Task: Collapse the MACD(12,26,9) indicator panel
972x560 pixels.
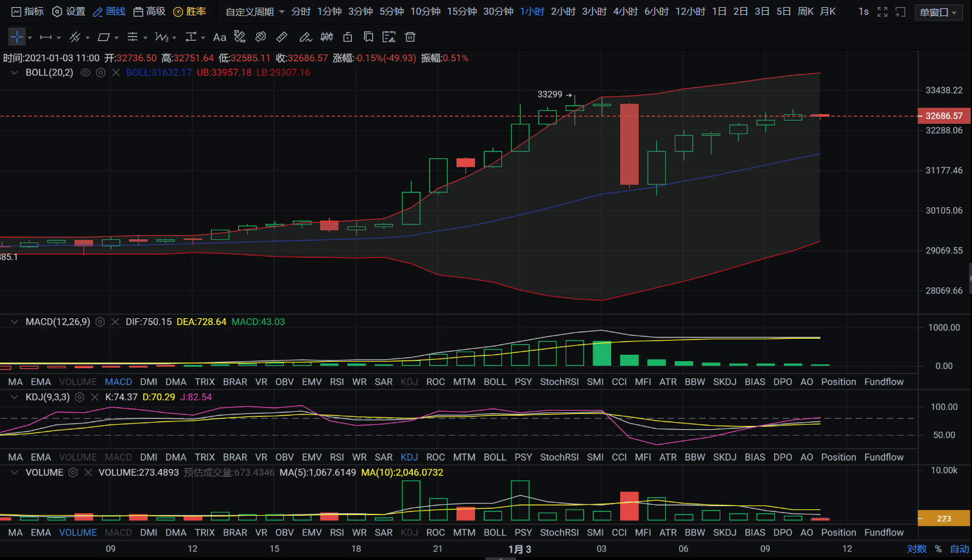Action: 14,322
